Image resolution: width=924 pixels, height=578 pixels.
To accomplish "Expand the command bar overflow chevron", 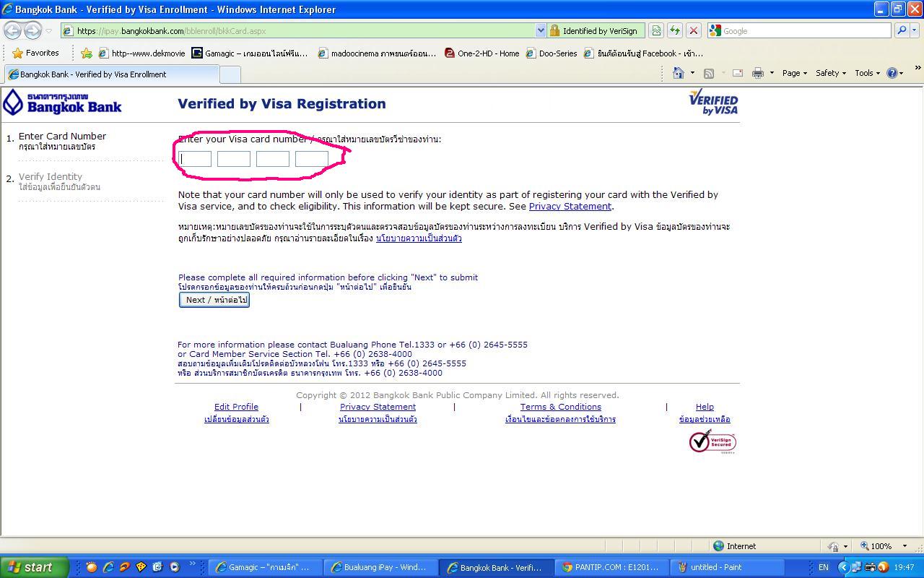I will point(918,68).
